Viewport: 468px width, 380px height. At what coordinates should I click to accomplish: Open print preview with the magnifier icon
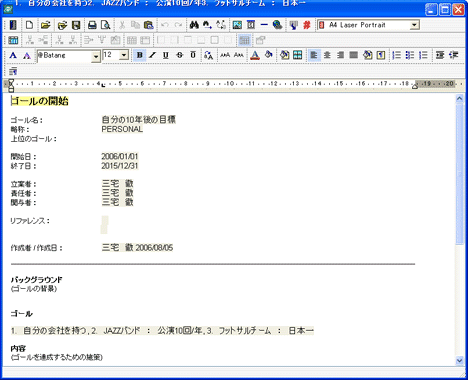[106, 25]
